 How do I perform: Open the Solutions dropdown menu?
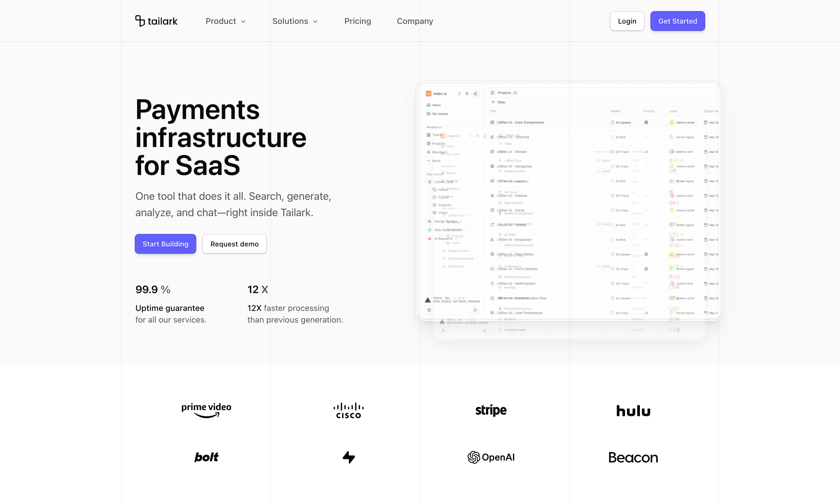pyautogui.click(x=295, y=21)
